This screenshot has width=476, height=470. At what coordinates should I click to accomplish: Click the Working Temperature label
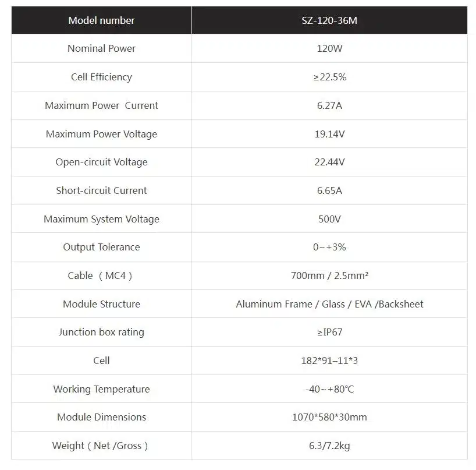101,389
